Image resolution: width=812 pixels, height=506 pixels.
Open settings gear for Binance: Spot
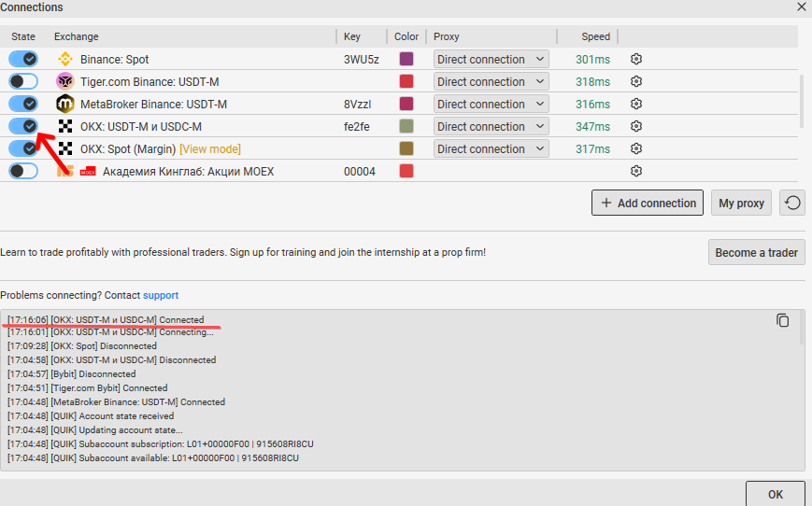[x=636, y=59]
